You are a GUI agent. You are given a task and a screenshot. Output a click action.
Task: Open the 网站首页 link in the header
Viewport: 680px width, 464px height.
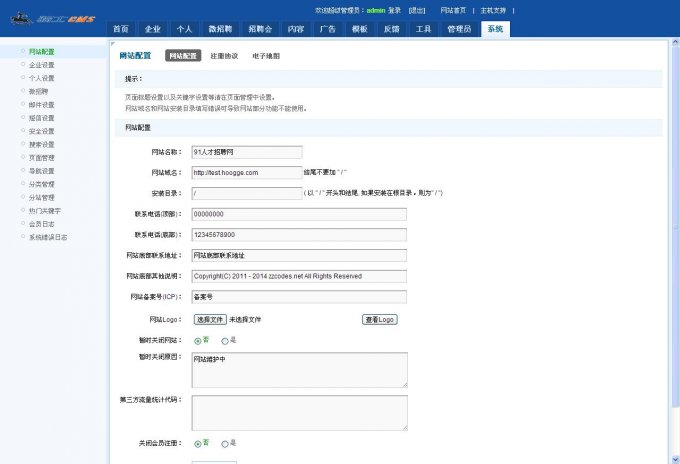tap(453, 8)
